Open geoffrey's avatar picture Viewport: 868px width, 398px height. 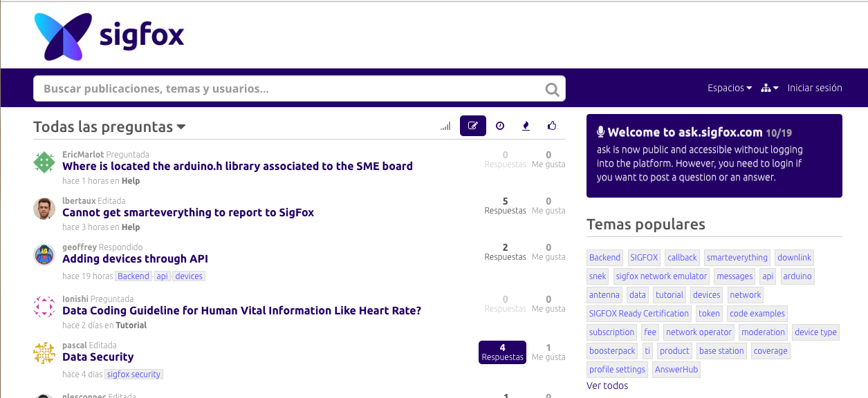(44, 255)
